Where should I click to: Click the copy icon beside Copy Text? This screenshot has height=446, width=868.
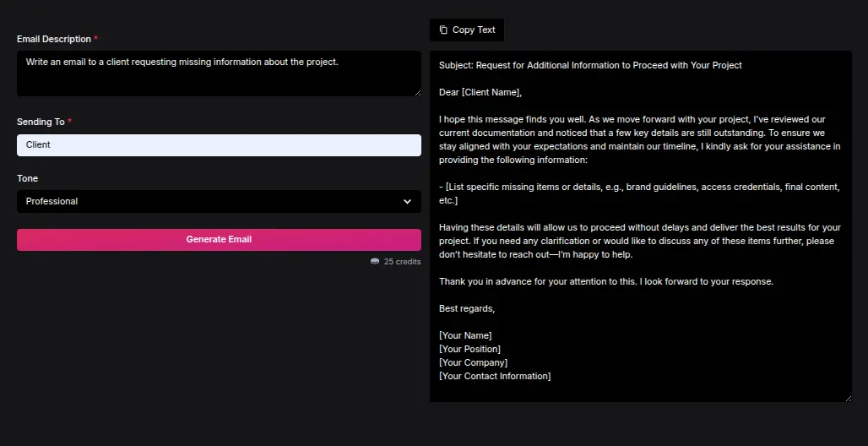[x=443, y=30]
